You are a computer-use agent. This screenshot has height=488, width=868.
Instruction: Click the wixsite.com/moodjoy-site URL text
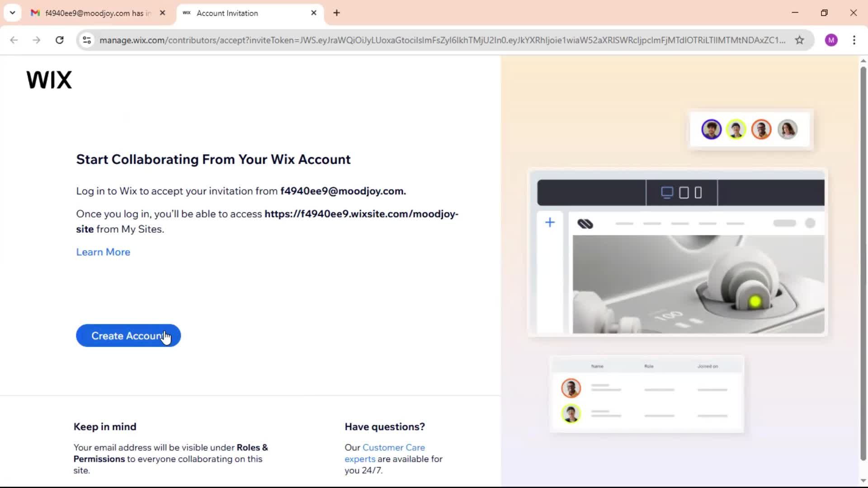[x=267, y=221]
